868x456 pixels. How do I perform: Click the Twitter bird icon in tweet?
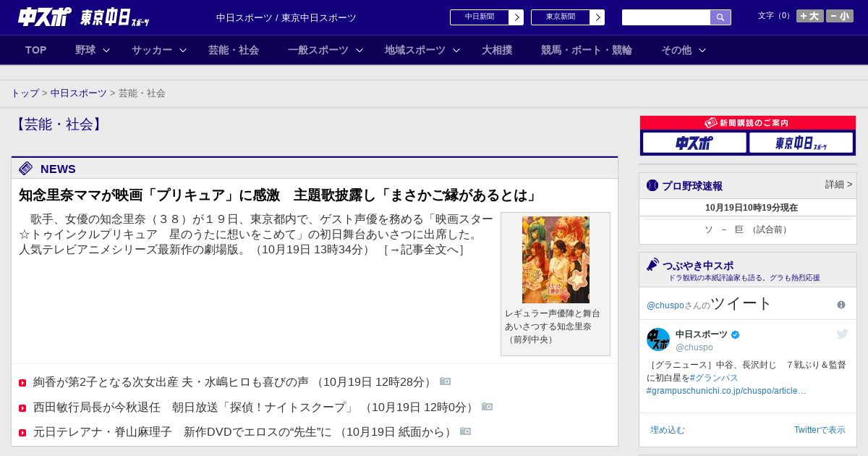coord(842,334)
